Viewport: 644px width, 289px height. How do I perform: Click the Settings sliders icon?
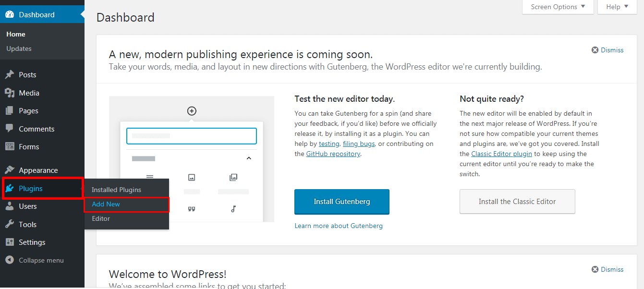pos(10,242)
